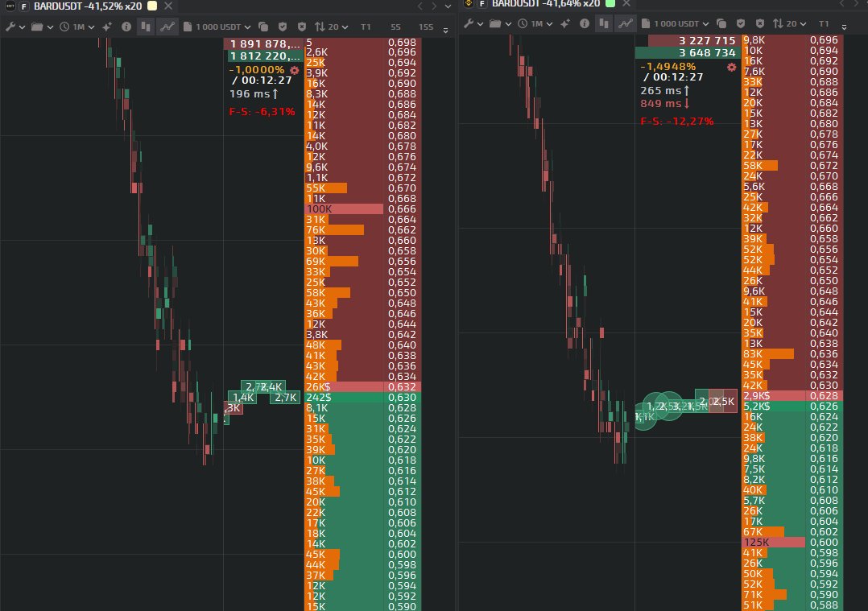The image size is (868, 611).
Task: Show instrument info in the -41,64% panel
Action: pos(585,24)
